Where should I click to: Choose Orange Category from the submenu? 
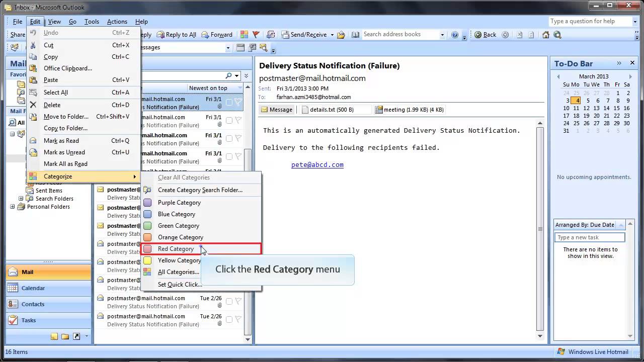(x=201, y=237)
